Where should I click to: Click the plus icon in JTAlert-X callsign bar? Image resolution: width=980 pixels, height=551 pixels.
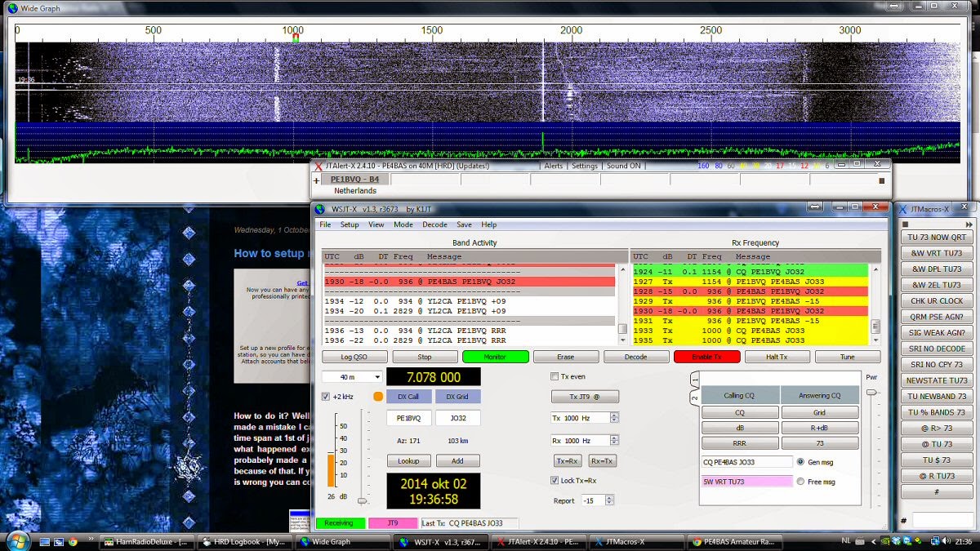click(317, 180)
